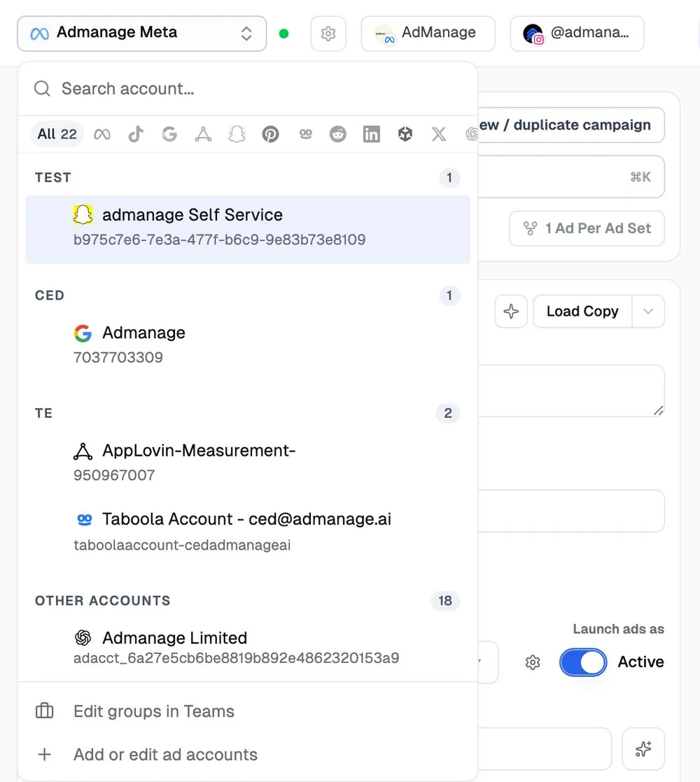Screen dimensions: 700x782
Task: Filter accounts by Taboola icon
Action: 306,134
